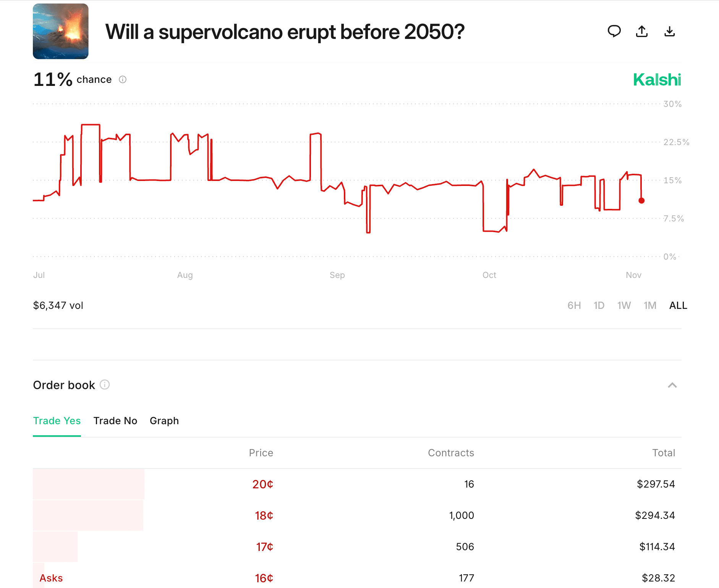Click the download icon in the header

(x=670, y=32)
